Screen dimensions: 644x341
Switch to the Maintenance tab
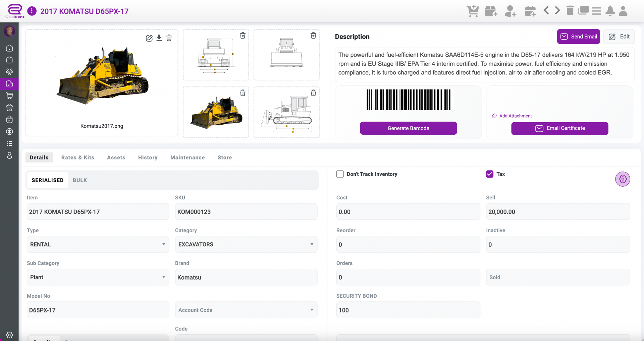pos(187,157)
